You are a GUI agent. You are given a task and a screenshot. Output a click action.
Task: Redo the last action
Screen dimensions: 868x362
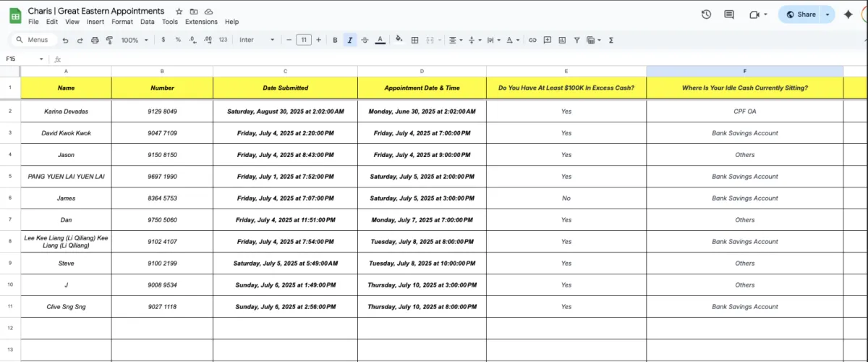pyautogui.click(x=80, y=40)
